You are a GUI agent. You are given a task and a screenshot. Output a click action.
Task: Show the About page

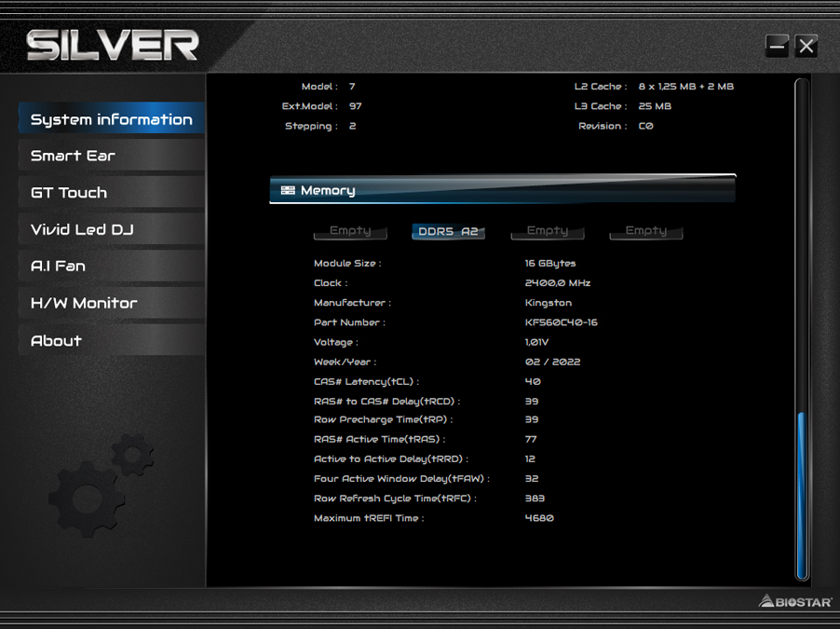click(x=112, y=340)
